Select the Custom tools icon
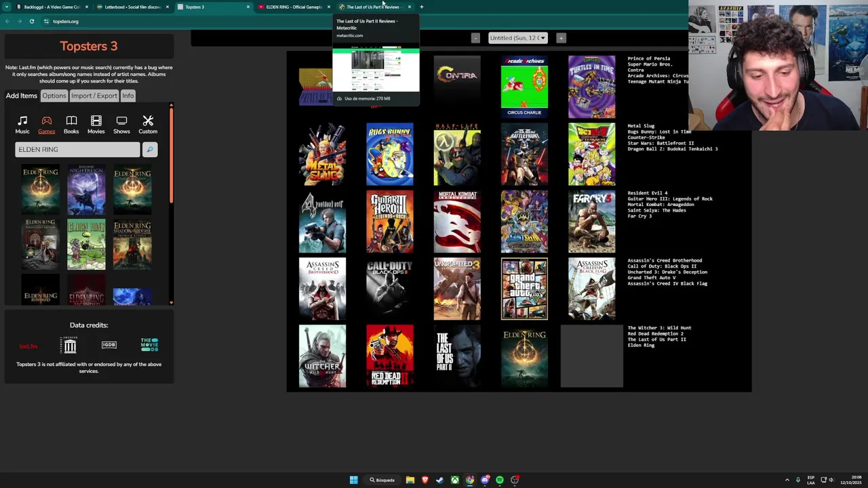868x488 pixels. tap(148, 121)
